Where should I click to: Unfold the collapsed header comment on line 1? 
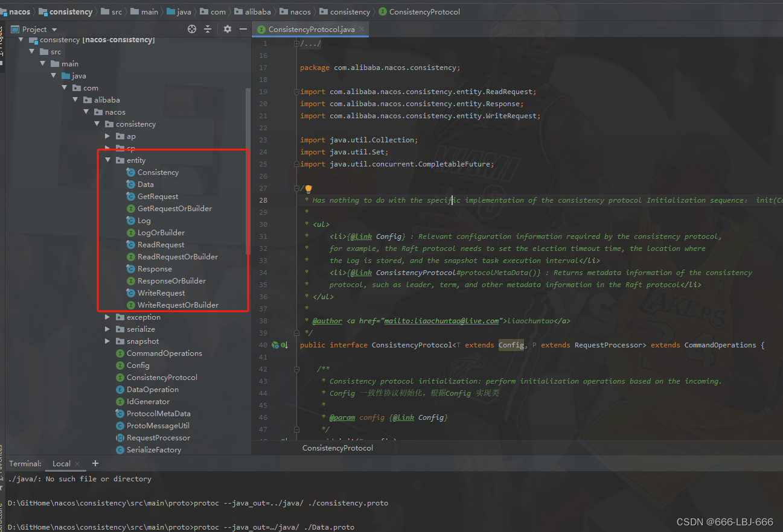click(296, 43)
